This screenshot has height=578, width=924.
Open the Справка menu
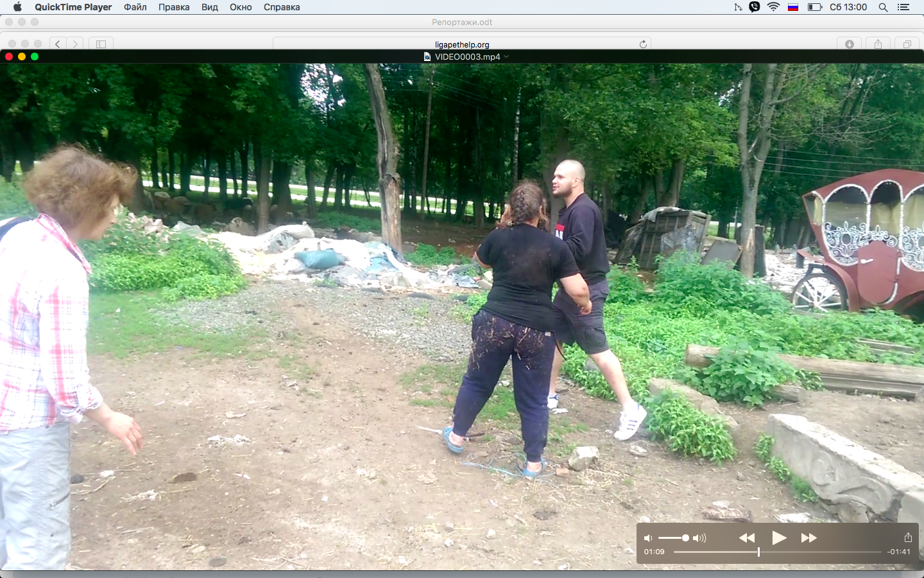click(x=282, y=7)
